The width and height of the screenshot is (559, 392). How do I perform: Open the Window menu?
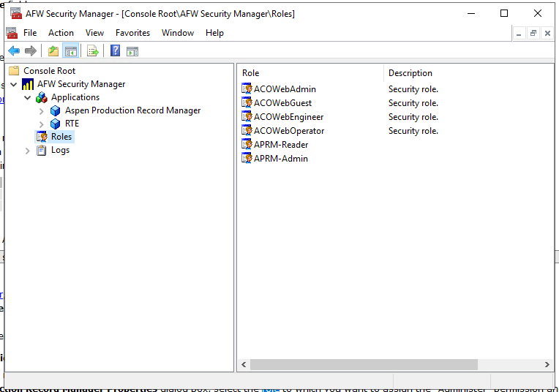[178, 33]
